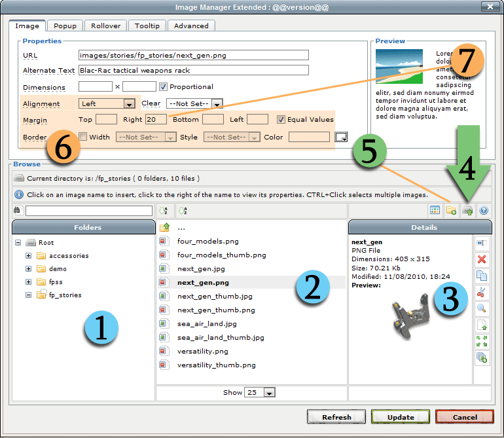The image size is (504, 438).
Task: Expand the fpss folder node
Action: 29,282
